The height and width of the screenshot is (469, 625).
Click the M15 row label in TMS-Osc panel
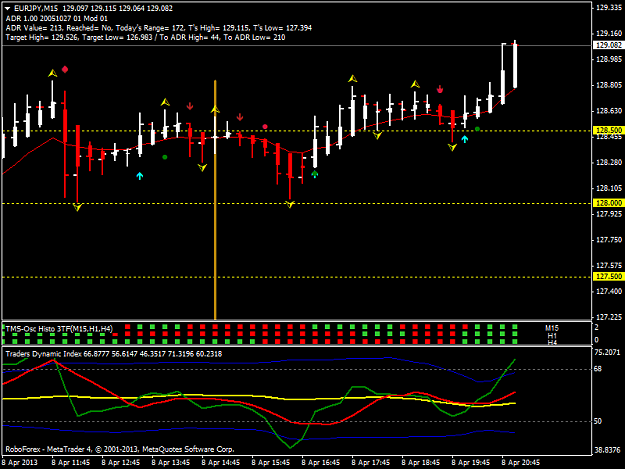[x=552, y=328]
